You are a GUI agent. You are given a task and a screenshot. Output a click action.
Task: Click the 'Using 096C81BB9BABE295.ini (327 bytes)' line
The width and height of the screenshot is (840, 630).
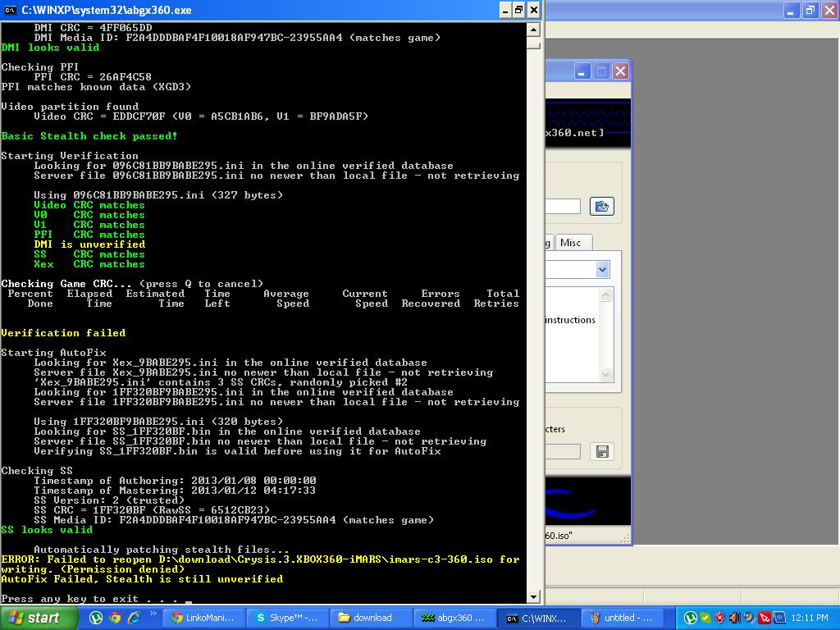(x=158, y=195)
